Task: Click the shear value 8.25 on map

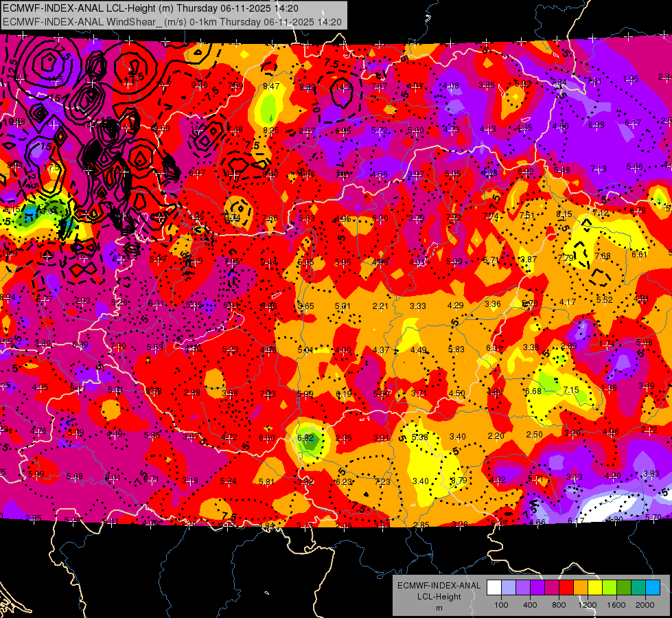Action: [271, 130]
